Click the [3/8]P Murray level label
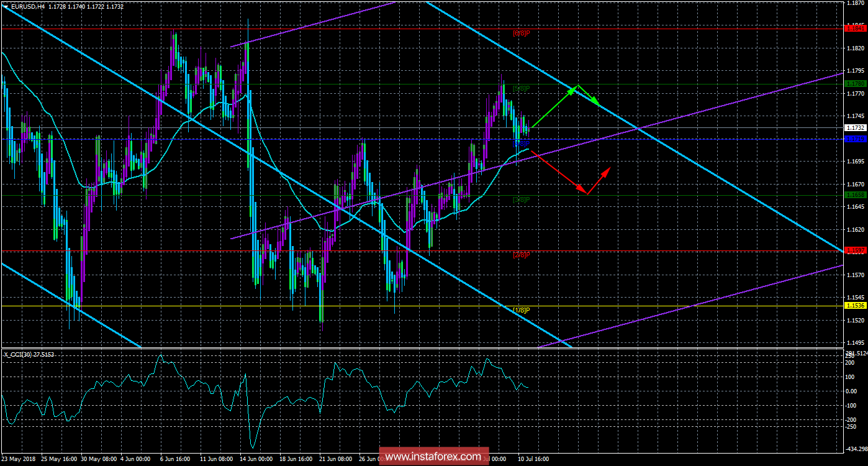The height and width of the screenshot is (466, 868). click(x=522, y=199)
